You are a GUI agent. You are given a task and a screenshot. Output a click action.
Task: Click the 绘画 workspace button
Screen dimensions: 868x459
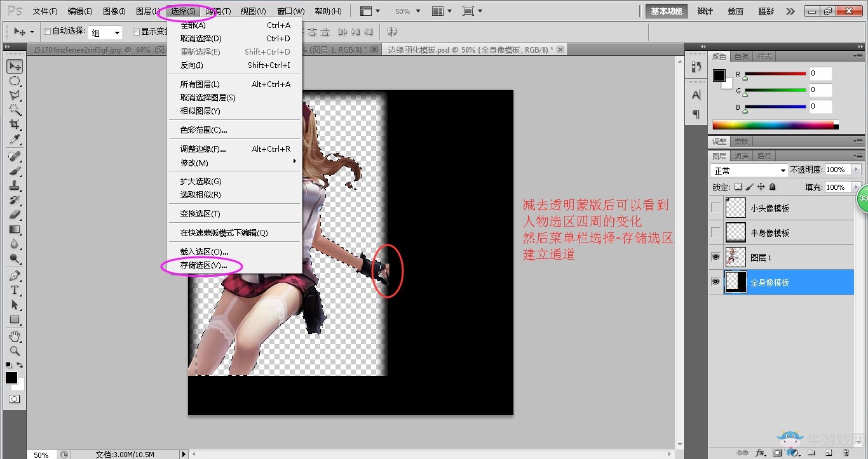coord(736,11)
